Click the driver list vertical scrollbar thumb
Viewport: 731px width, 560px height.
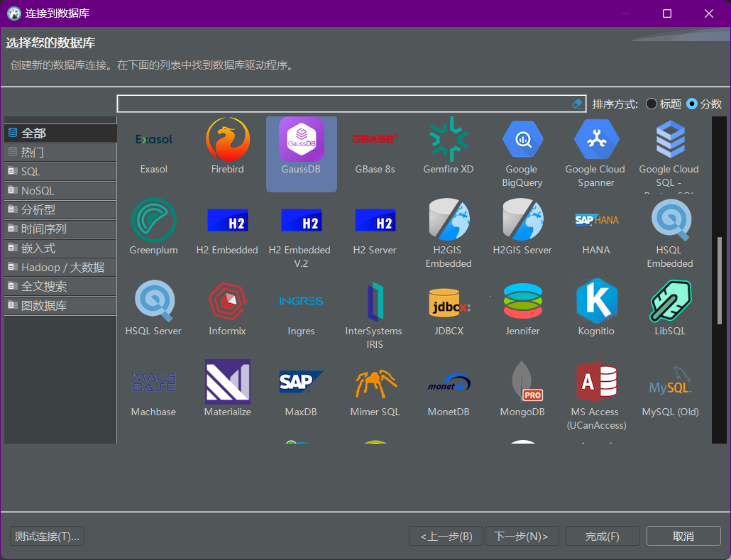(x=720, y=280)
